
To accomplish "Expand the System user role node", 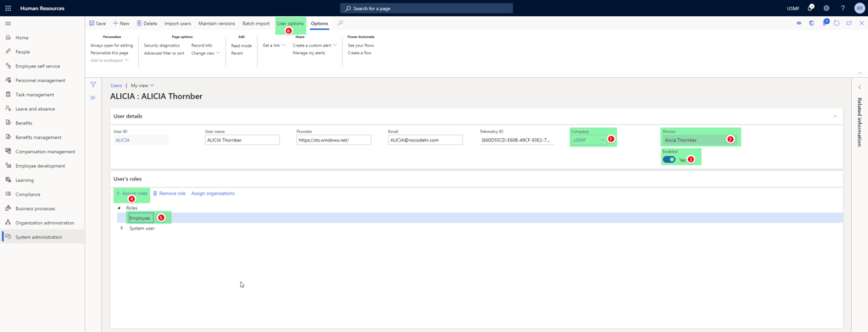I will pos(122,228).
